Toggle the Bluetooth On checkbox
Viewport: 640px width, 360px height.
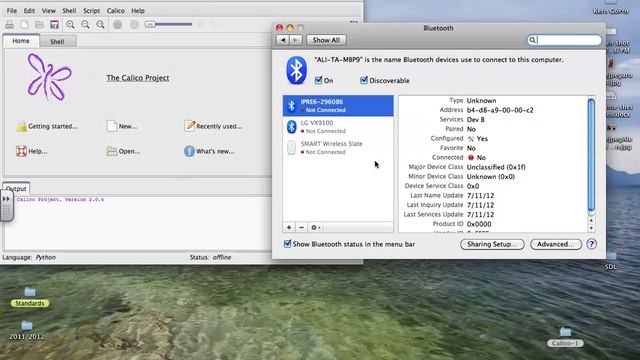pyautogui.click(x=319, y=80)
